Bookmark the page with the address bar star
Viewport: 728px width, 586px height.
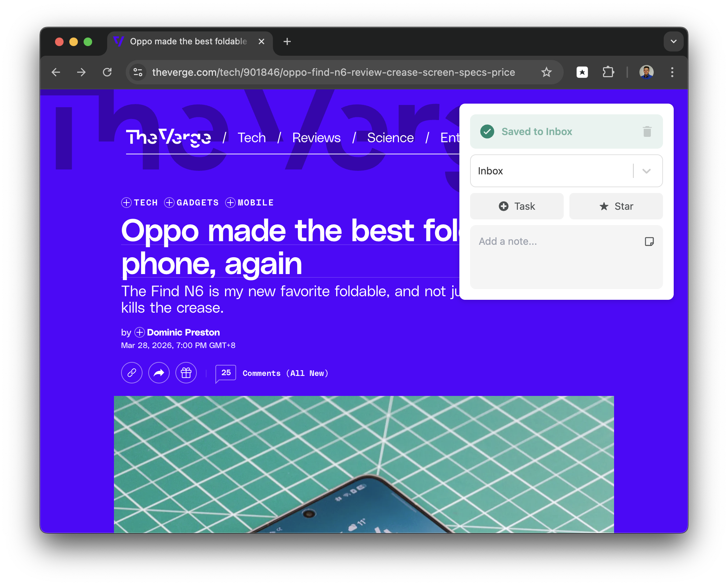click(x=547, y=72)
